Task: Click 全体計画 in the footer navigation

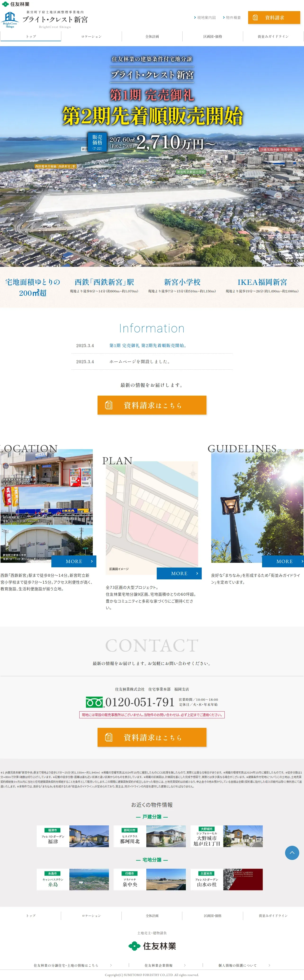Action: click(x=152, y=916)
